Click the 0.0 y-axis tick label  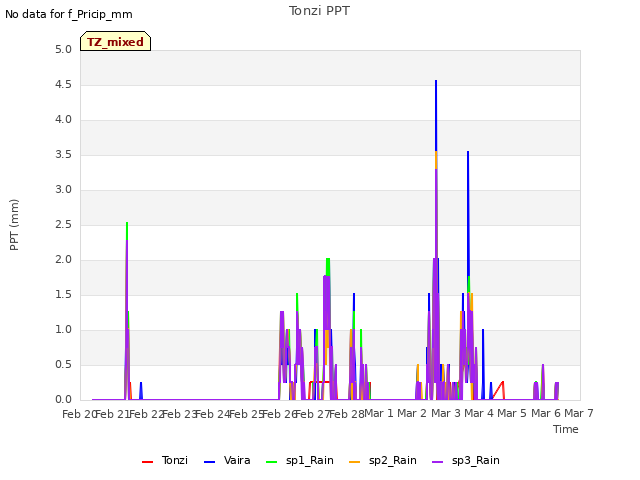click(63, 400)
